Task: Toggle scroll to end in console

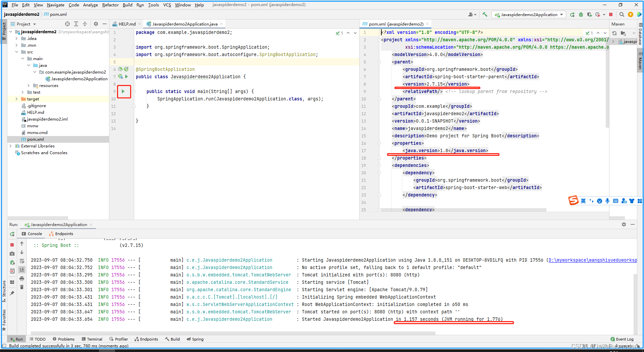Action: [x=22, y=270]
